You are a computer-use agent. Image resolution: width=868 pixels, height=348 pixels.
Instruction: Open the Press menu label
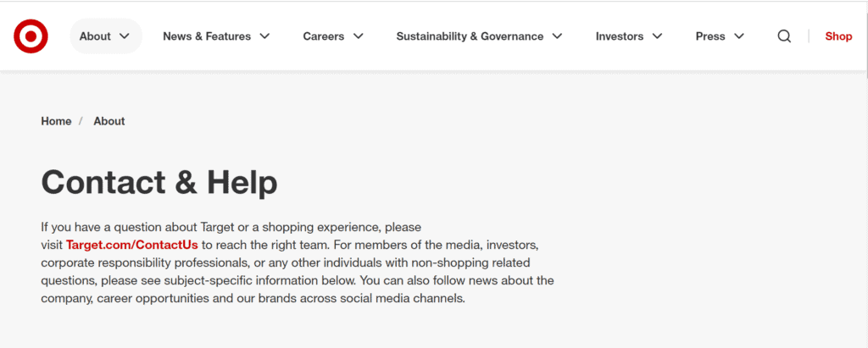point(710,36)
